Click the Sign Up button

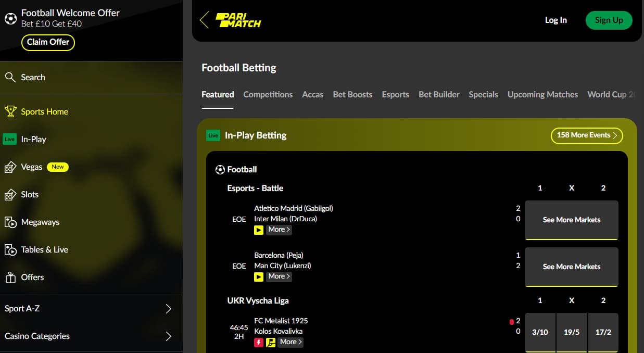pos(609,20)
